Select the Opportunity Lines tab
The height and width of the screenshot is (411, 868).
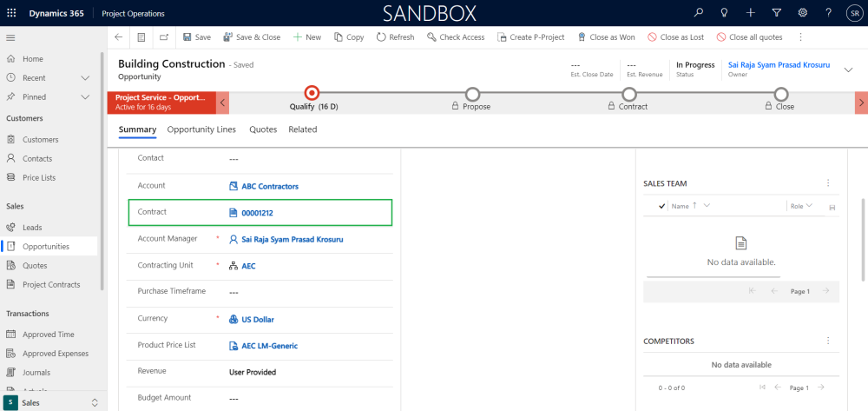pyautogui.click(x=201, y=129)
